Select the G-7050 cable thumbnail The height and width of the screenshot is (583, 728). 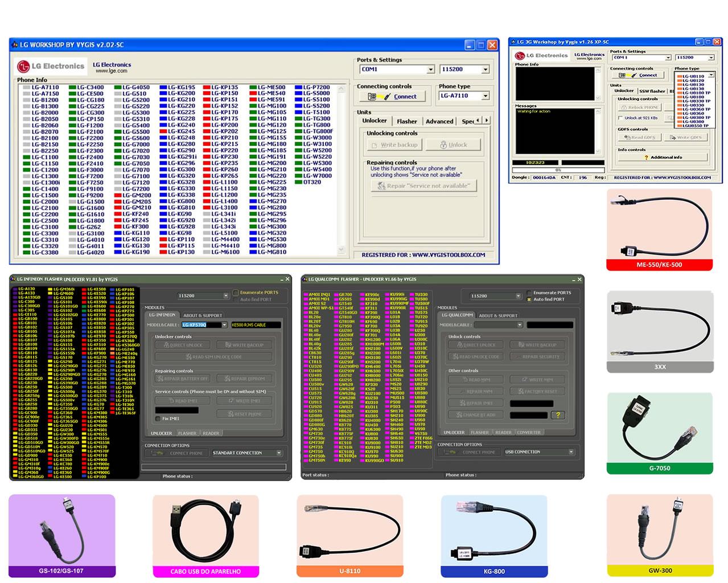[660, 433]
